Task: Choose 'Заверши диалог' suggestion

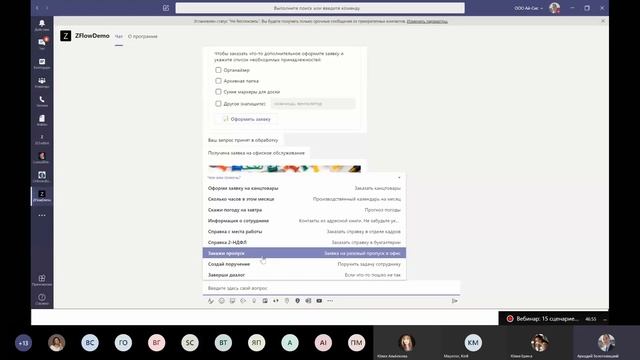Action: [x=304, y=275]
